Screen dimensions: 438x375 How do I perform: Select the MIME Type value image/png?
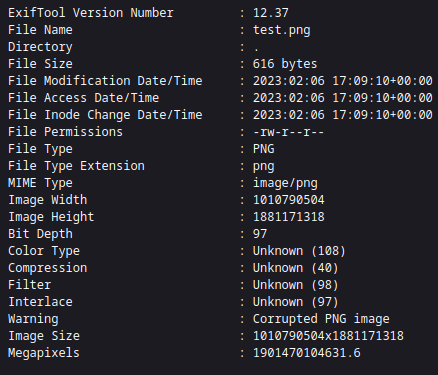pyautogui.click(x=285, y=183)
